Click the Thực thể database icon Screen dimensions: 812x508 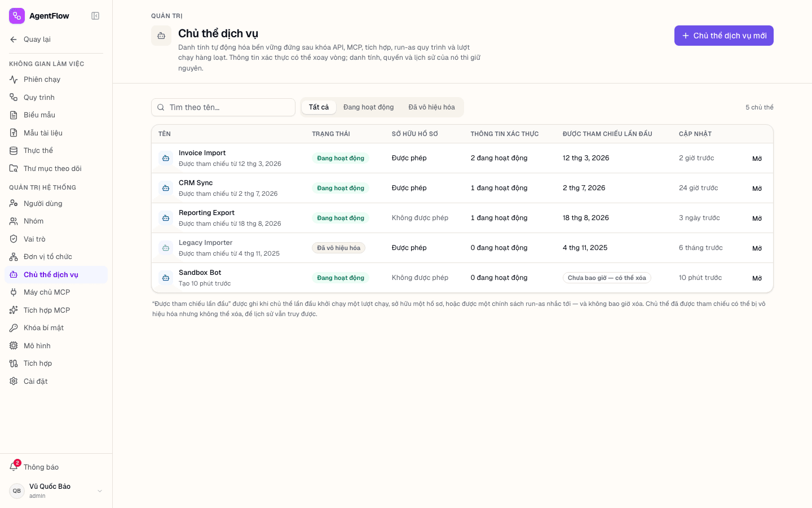(x=14, y=151)
